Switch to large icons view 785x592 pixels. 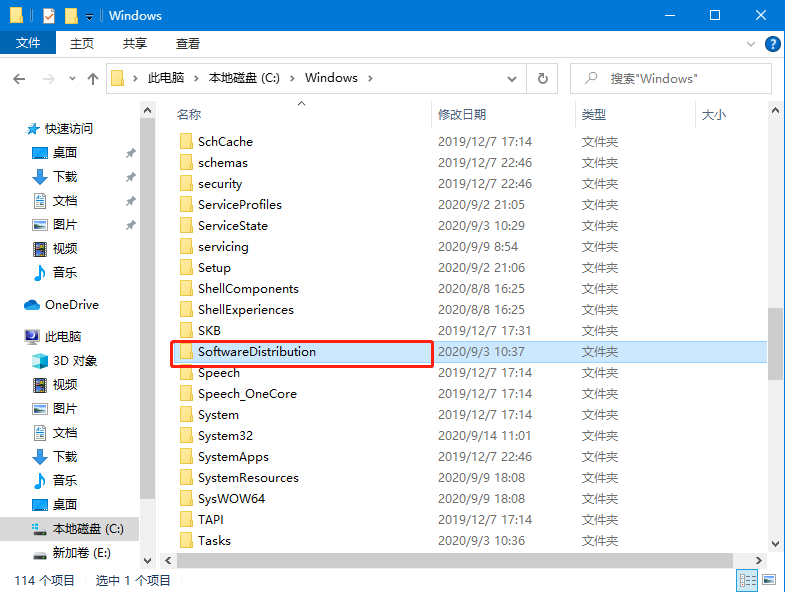pyautogui.click(x=769, y=580)
